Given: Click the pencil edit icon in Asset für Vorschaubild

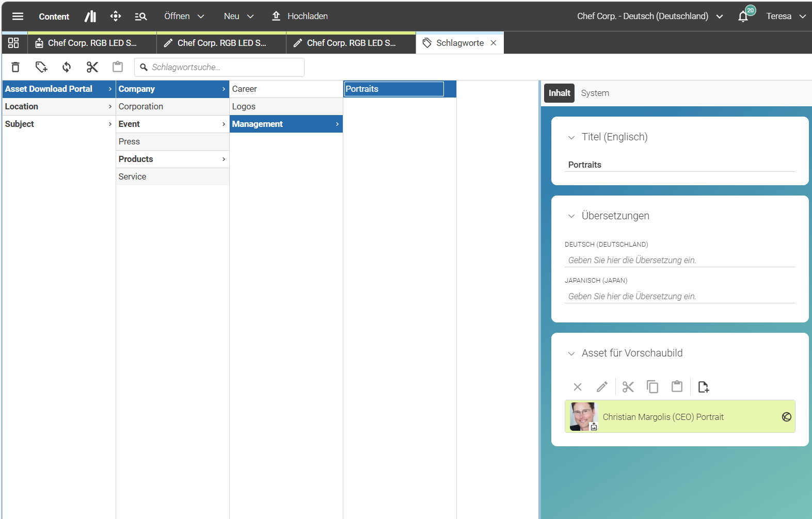Looking at the screenshot, I should [x=602, y=387].
